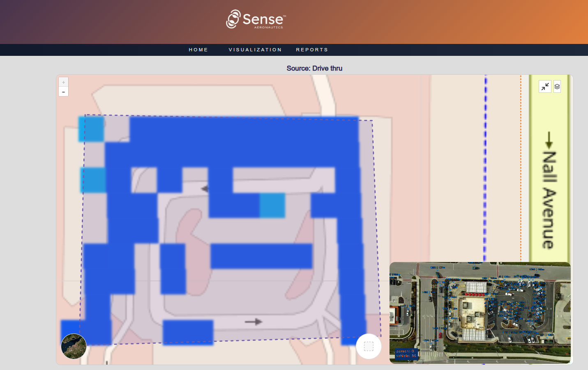Viewport: 588px width, 370px height.
Task: Click the map zoom out minus button
Action: click(x=63, y=92)
